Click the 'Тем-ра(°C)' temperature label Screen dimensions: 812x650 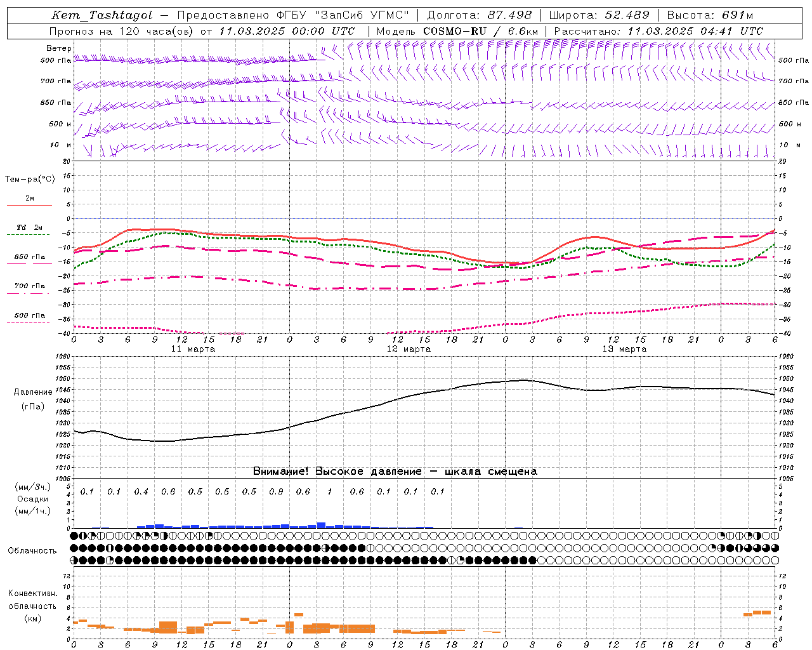(30, 180)
